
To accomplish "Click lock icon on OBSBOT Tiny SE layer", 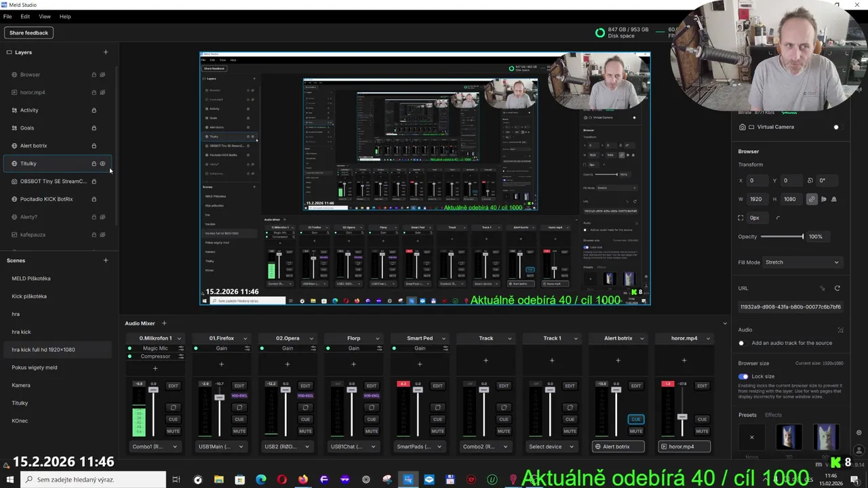I will tap(94, 181).
